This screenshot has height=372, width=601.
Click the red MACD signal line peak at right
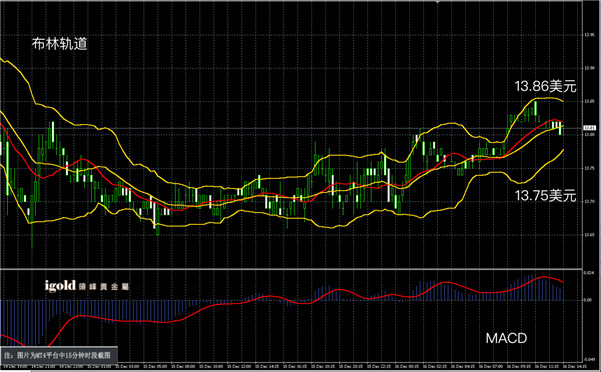coord(544,277)
